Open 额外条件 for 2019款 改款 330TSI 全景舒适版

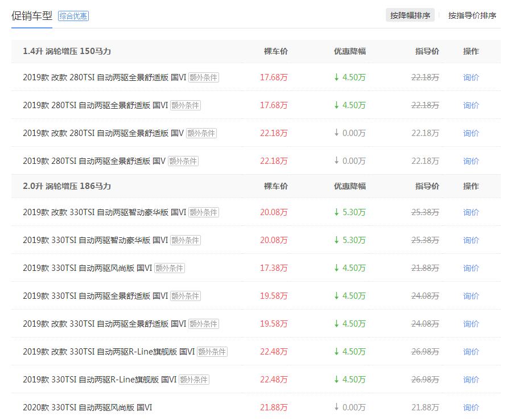[203, 324]
